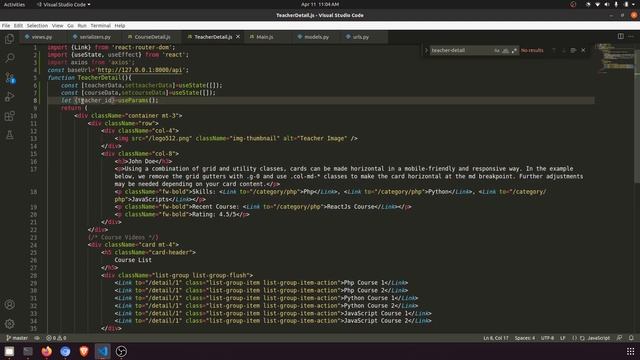Open Brave browser from the dock

click(x=84, y=351)
